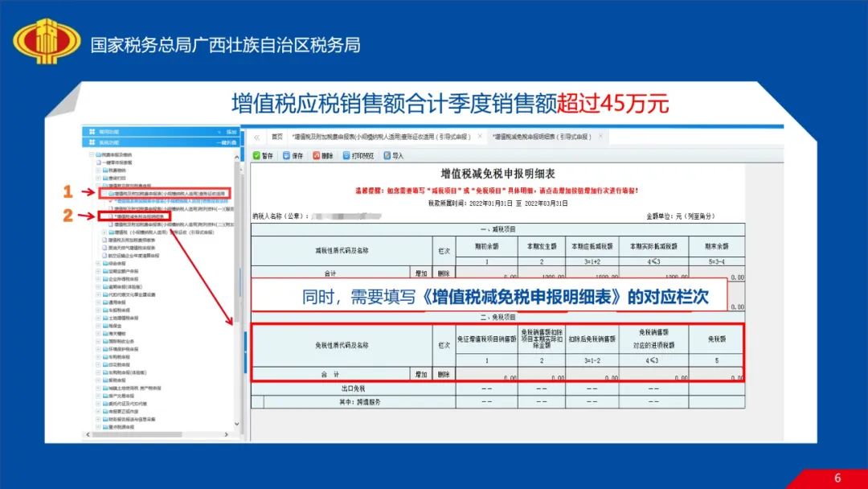The image size is (868, 489).
Task: Expand the 企业所得税申报 node
Action: (98, 279)
